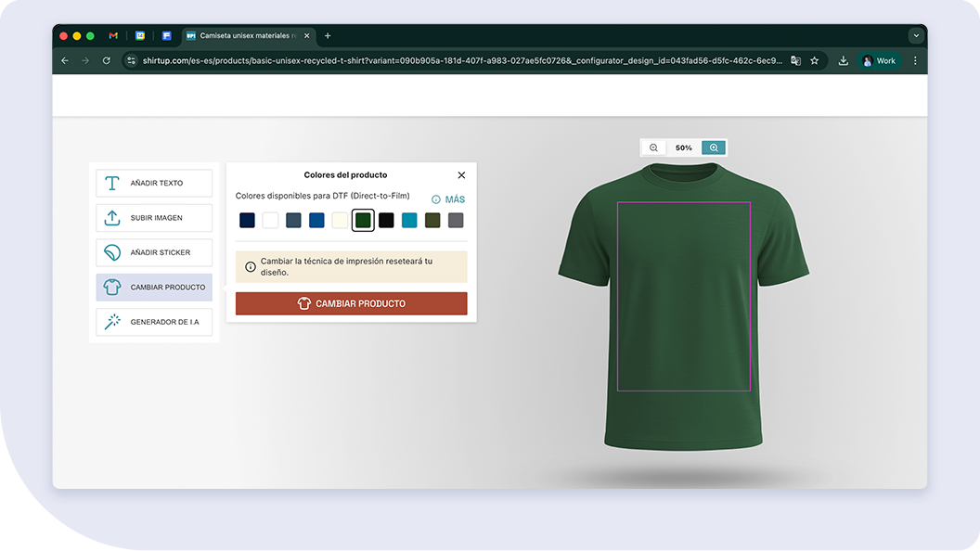Click the sticker icon
Screen dimensions: 980x551
(x=112, y=252)
